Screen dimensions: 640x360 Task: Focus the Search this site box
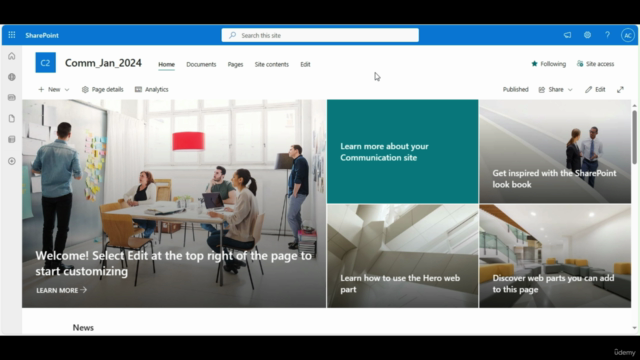tap(320, 35)
